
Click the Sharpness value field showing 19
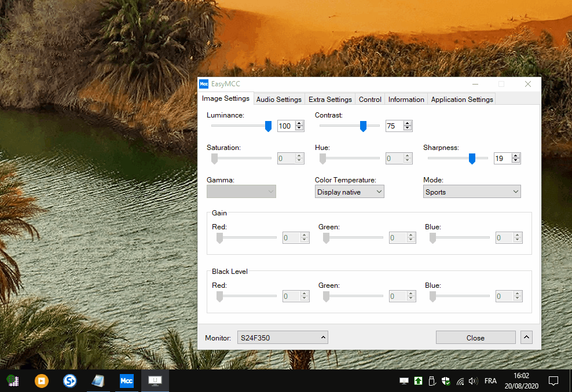click(503, 159)
